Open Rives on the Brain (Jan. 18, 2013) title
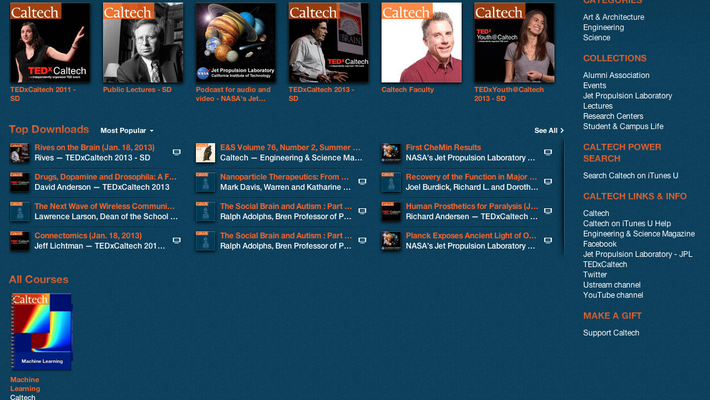This screenshot has width=710, height=400. (x=95, y=147)
